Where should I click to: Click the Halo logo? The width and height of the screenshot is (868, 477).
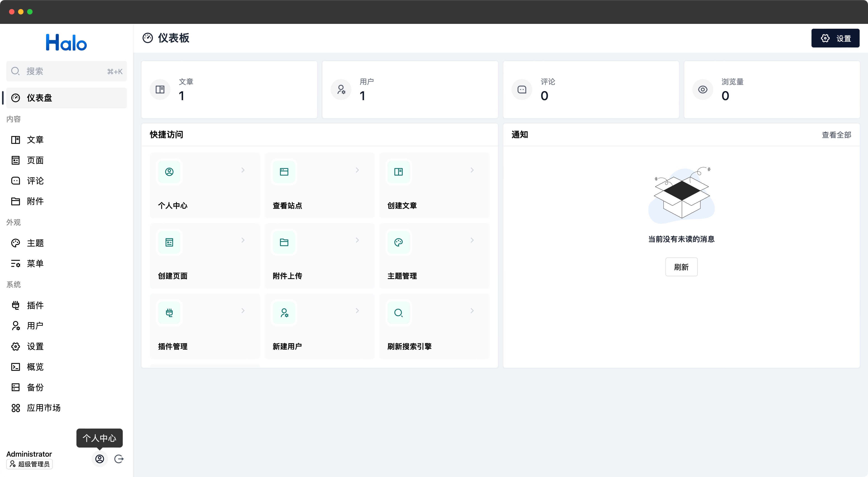(66, 43)
